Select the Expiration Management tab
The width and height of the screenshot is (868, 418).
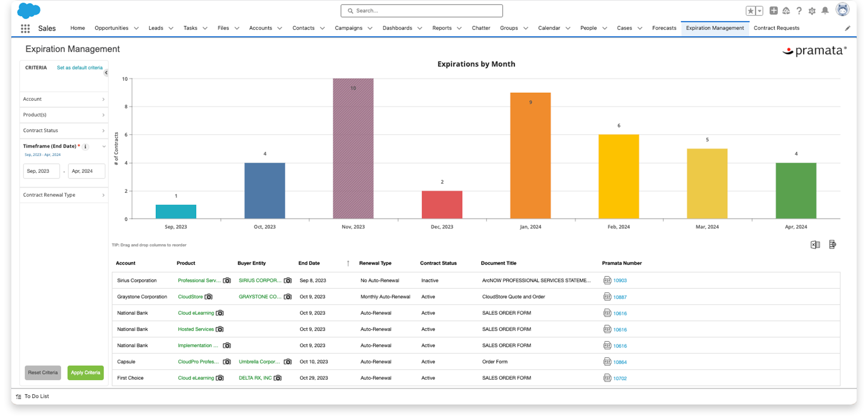715,28
